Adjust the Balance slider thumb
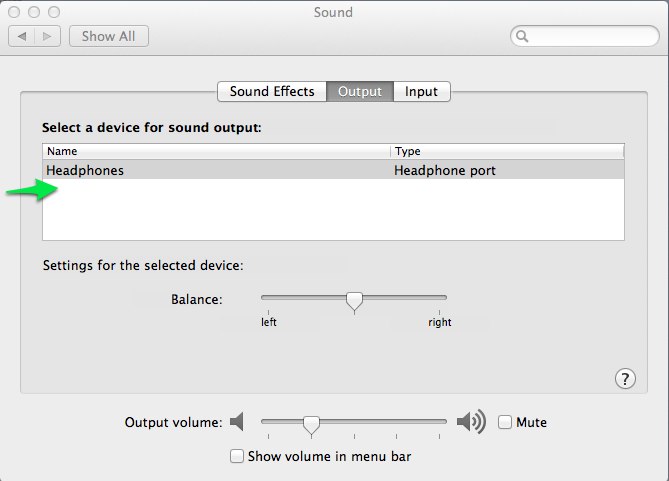The height and width of the screenshot is (481, 669). 354,302
